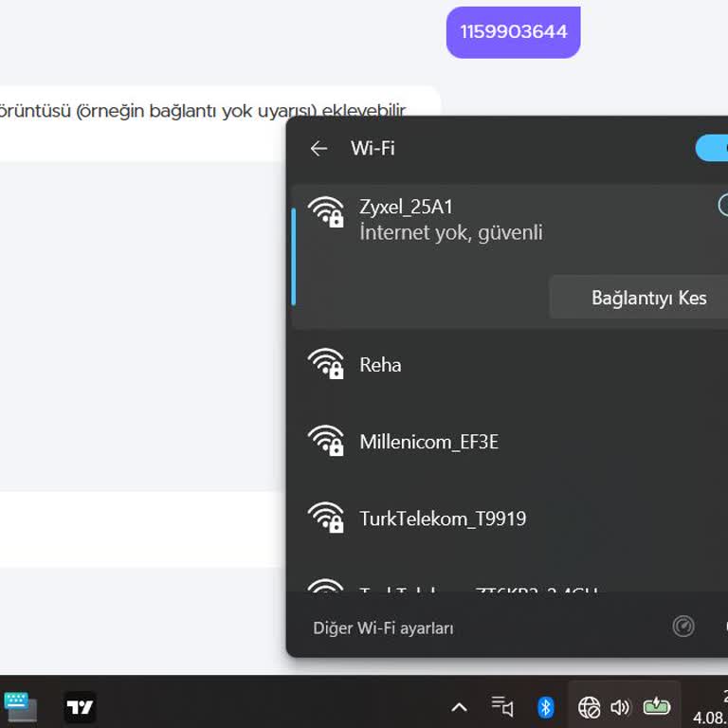Open properties circle icon for Zyxel_25A1
This screenshot has width=728, height=728.
pos(723,205)
